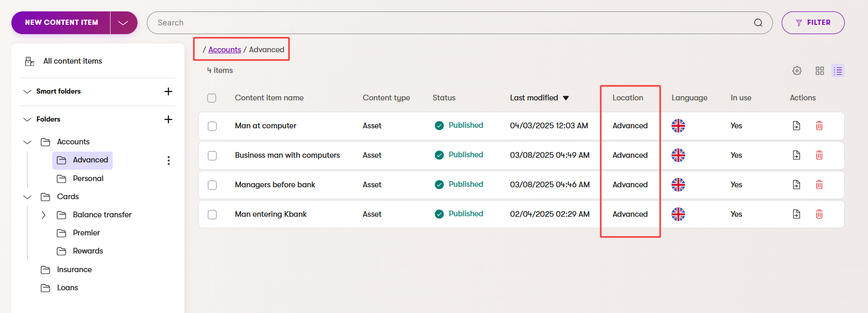Viewport: 868px width, 313px height.
Task: Delete Man entering Kbank asset
Action: 819,214
